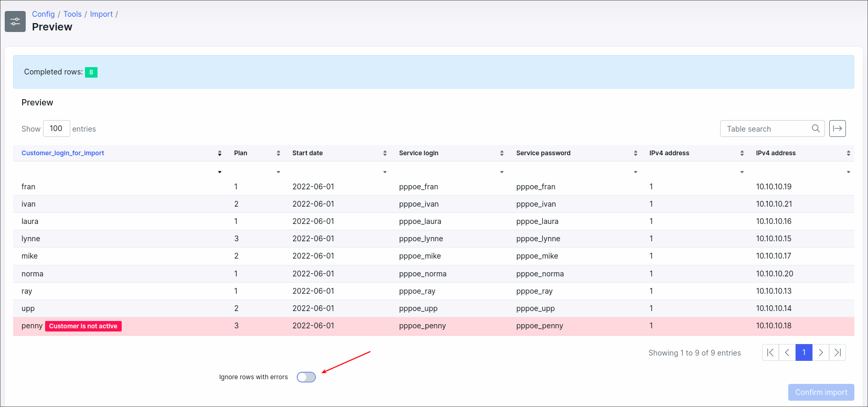Click the Customer is not active badge

click(83, 326)
